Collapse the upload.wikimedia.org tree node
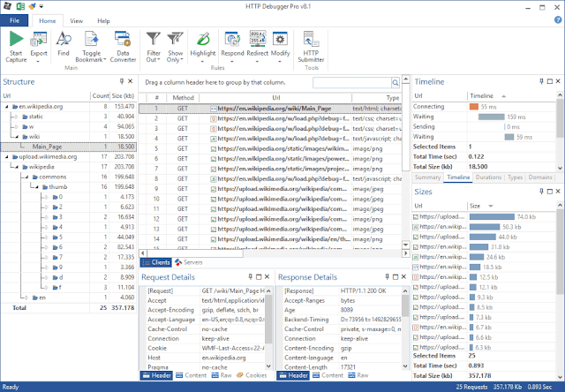 [x=6, y=157]
